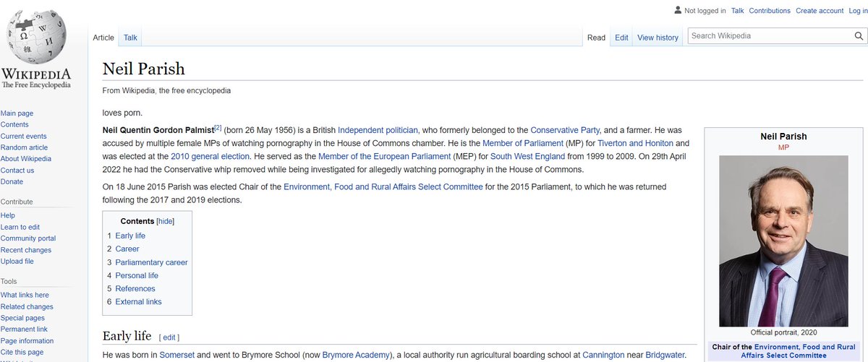This screenshot has width=868, height=362.
Task: Open Community portal link
Action: click(28, 238)
